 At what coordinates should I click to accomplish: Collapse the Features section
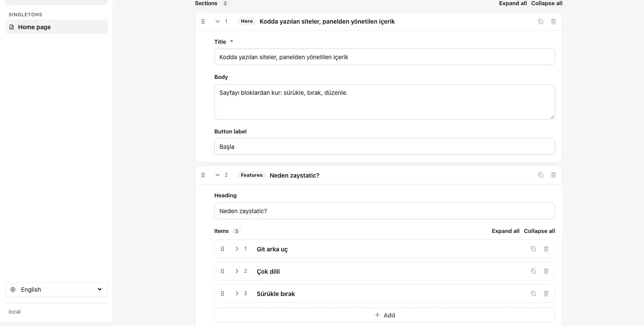coord(218,175)
